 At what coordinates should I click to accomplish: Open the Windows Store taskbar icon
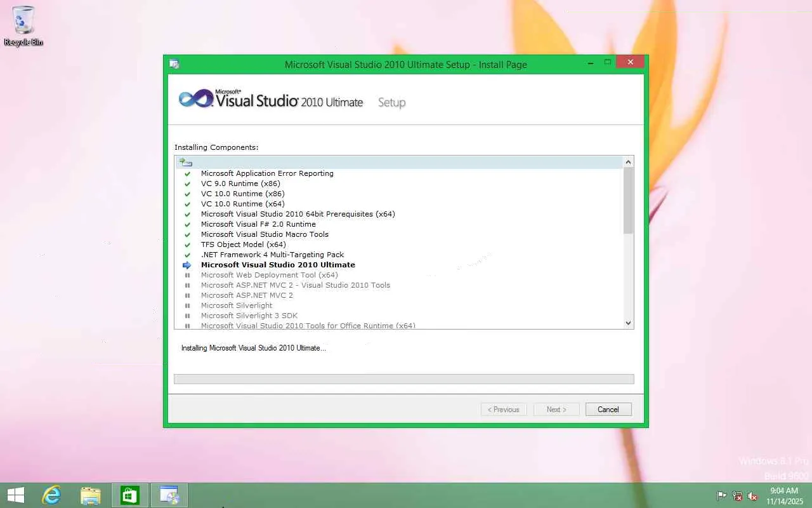coord(130,495)
